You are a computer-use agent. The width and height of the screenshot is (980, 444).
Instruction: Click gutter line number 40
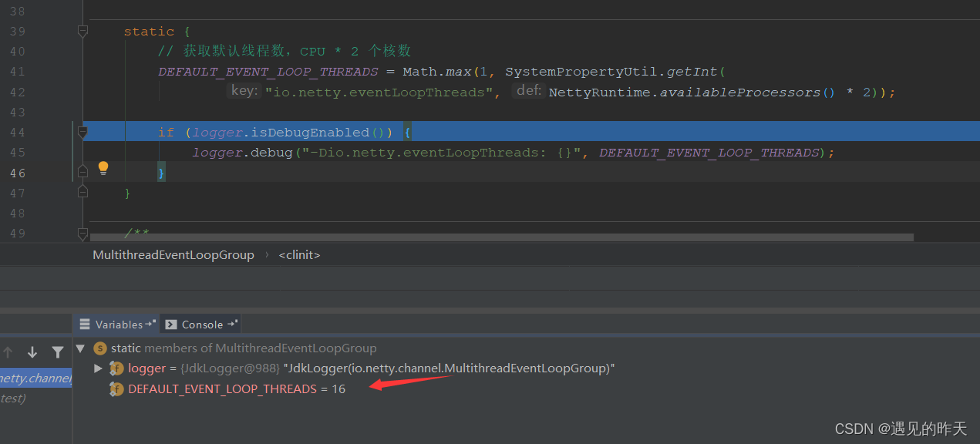pos(17,52)
